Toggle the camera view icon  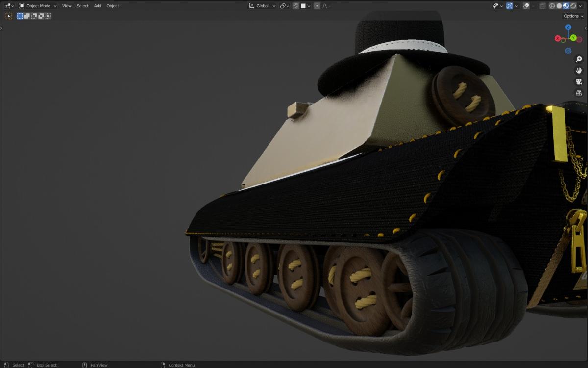(579, 82)
